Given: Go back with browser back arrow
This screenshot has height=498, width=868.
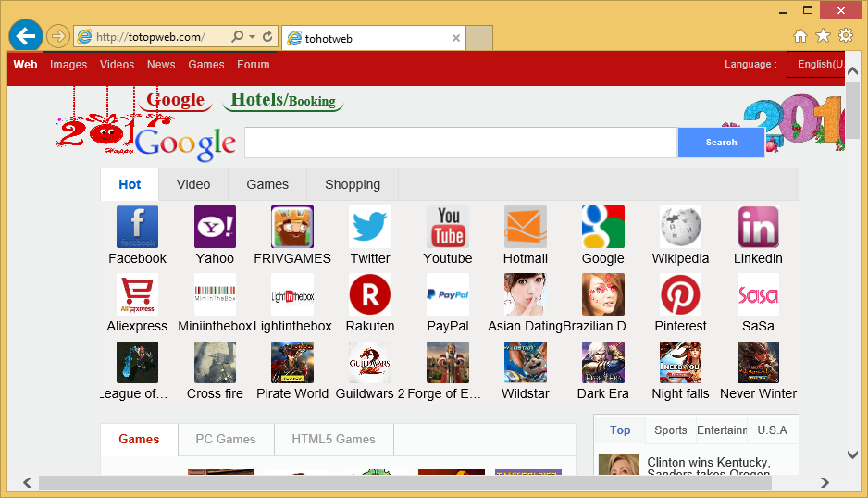Looking at the screenshot, I should click(25, 36).
